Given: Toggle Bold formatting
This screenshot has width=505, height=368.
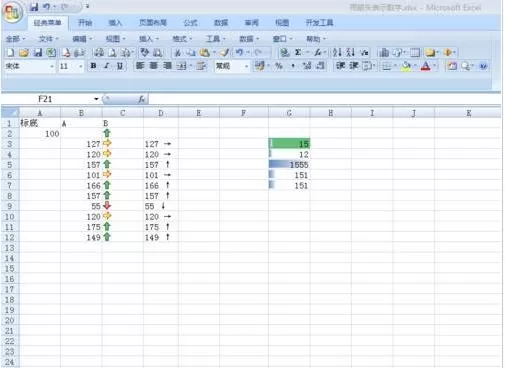Looking at the screenshot, I should pos(93,66).
